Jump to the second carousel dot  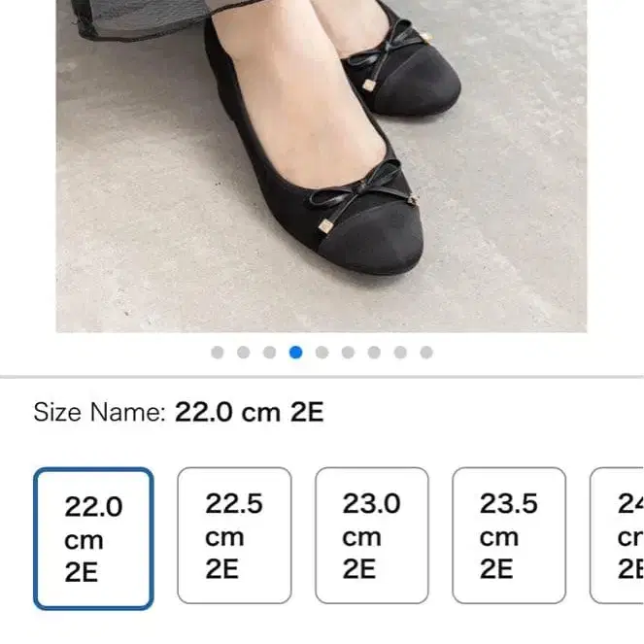point(244,353)
